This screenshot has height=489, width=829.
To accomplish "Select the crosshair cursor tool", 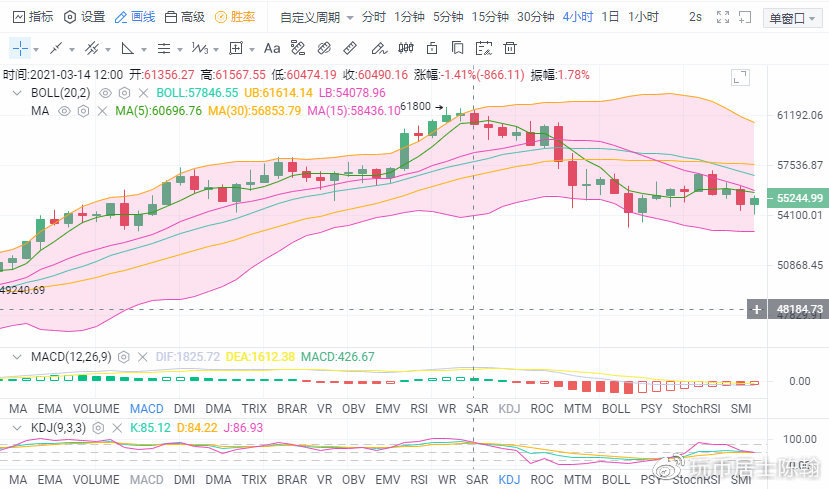I will point(20,49).
